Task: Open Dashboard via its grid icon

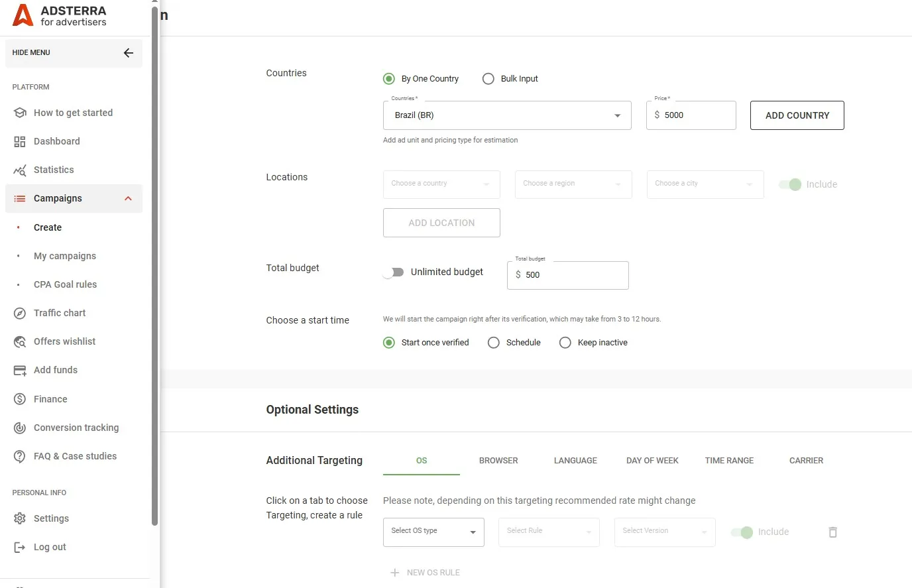Action: coord(20,141)
